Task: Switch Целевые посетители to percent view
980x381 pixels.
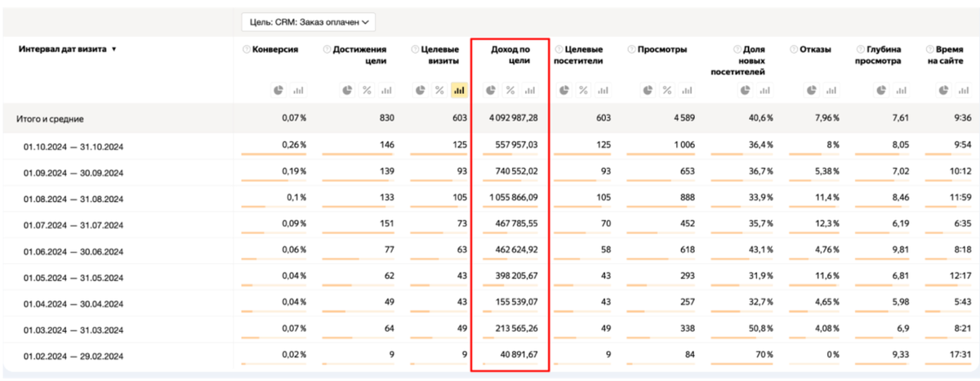Action: coord(583,90)
